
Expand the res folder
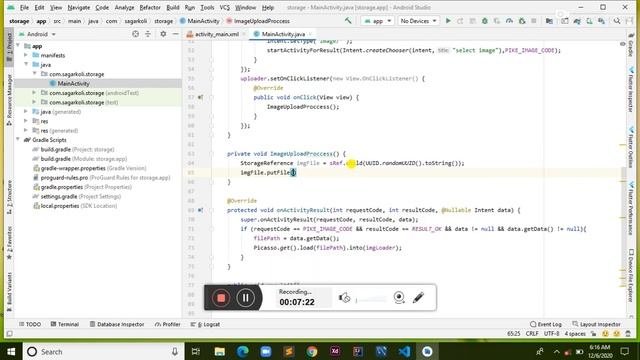[26, 121]
